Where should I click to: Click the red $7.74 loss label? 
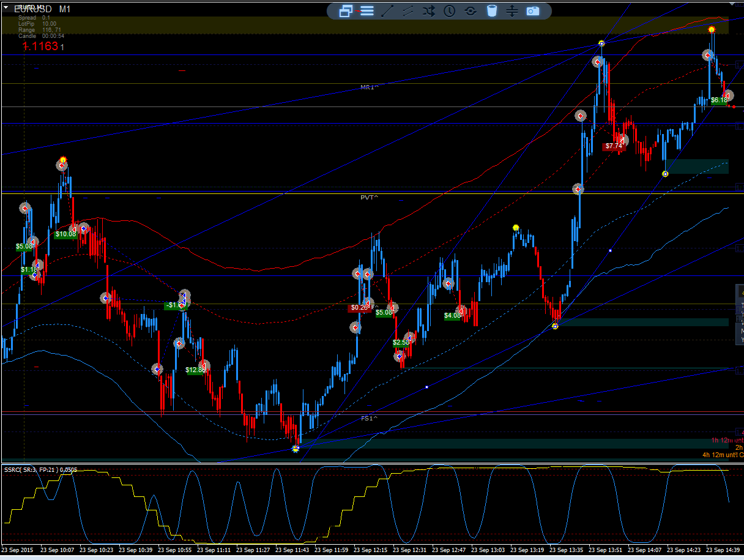(614, 146)
